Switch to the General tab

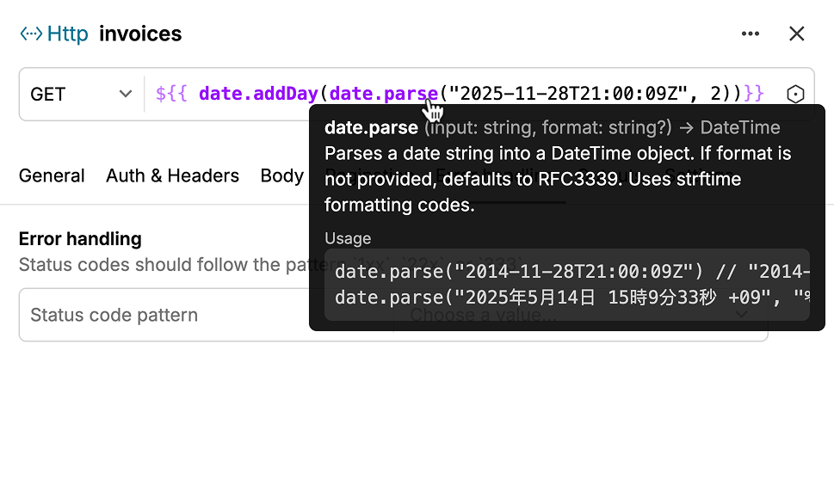pyautogui.click(x=52, y=175)
